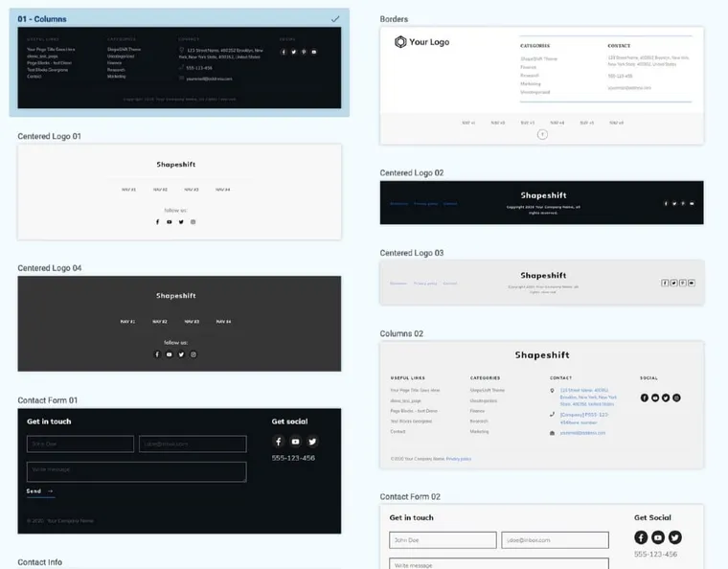Select the Columns 02 footer template

542,405
